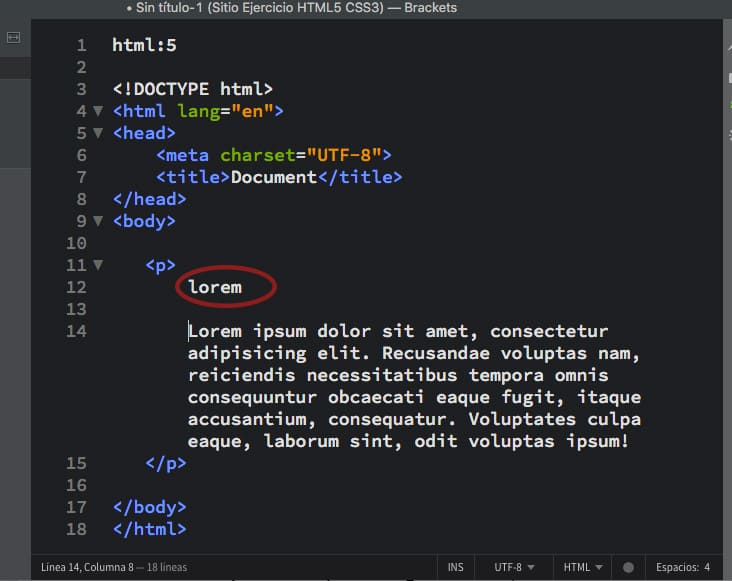Collapse the body tag fold on line 9

98,221
